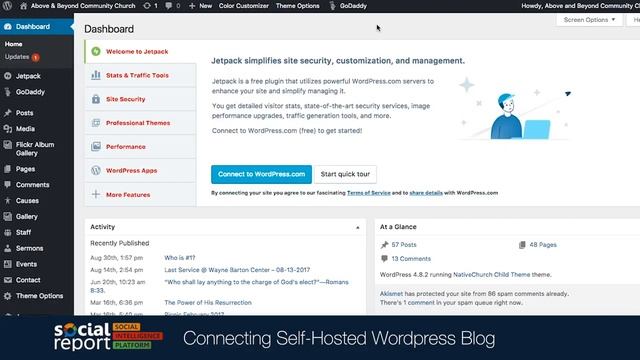Open the Welcome to Jetpack tab
The image size is (640, 360).
140,51
